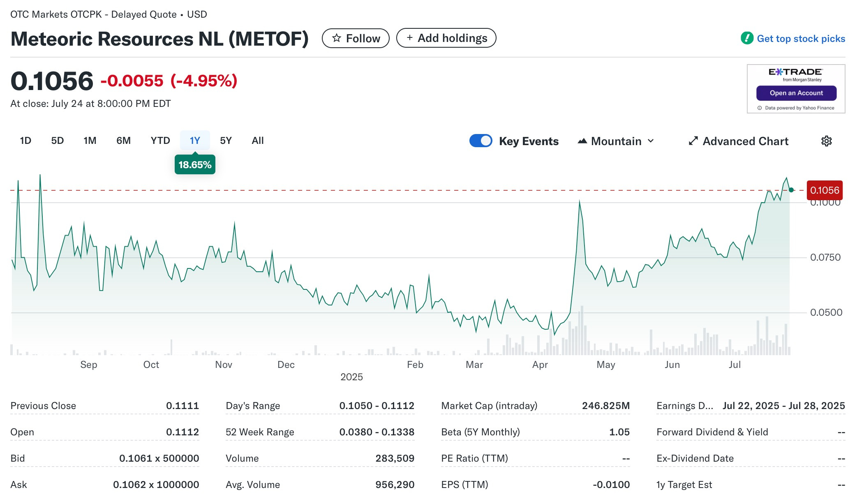
Task: Expand the Mountain chart style dropdown chevron
Action: [651, 141]
